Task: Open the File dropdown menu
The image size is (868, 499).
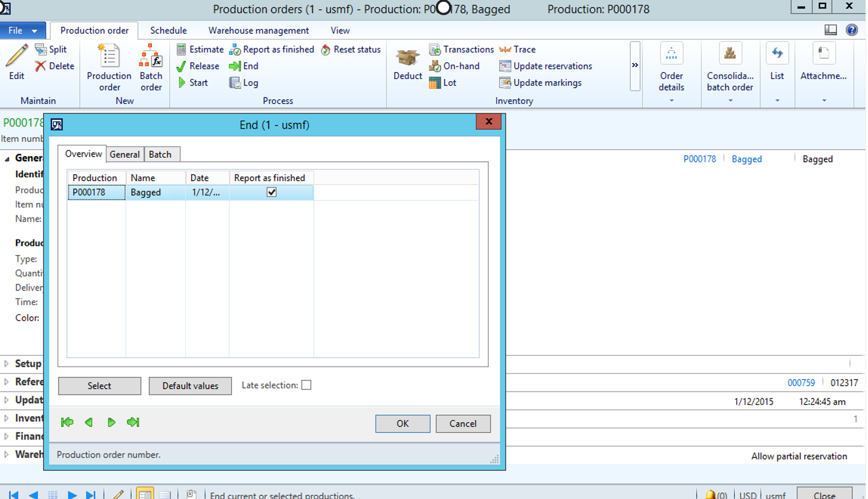Action: (22, 30)
